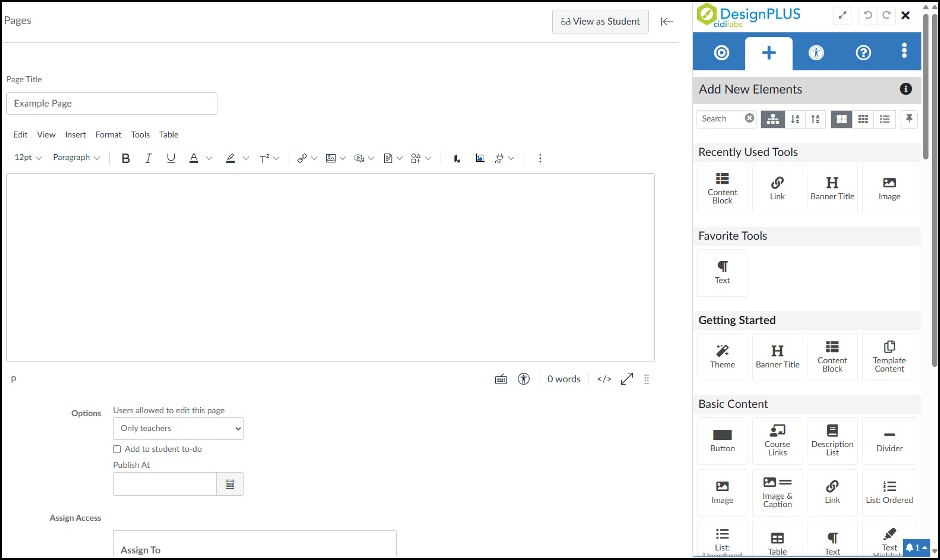Open the HTML editor view icon
Screen dimensions: 940x560
click(x=604, y=379)
